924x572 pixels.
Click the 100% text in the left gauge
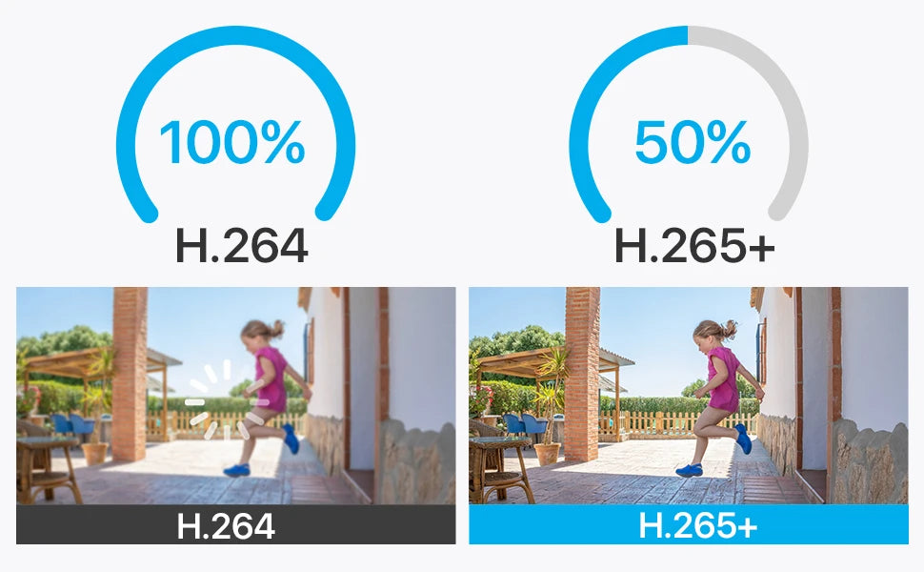click(x=232, y=143)
